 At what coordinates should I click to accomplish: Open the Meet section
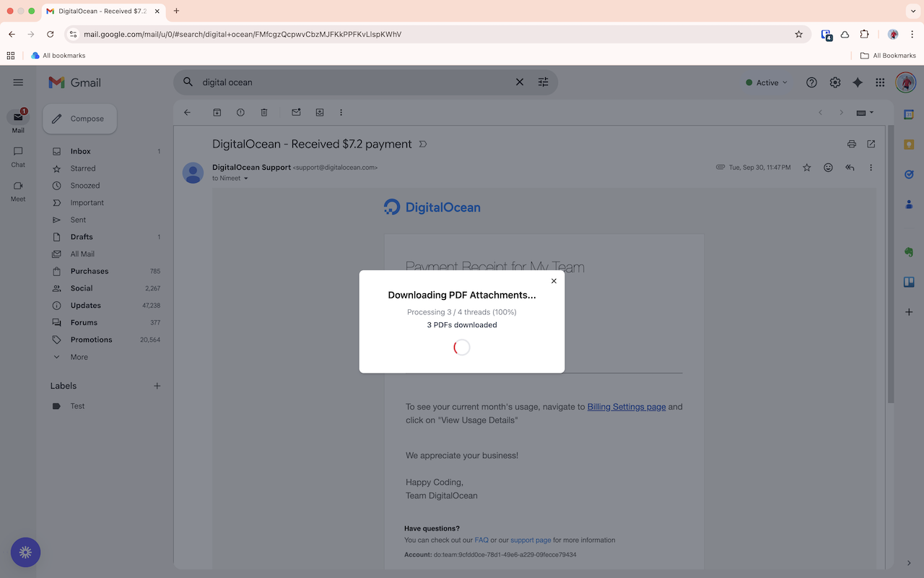[x=18, y=191]
